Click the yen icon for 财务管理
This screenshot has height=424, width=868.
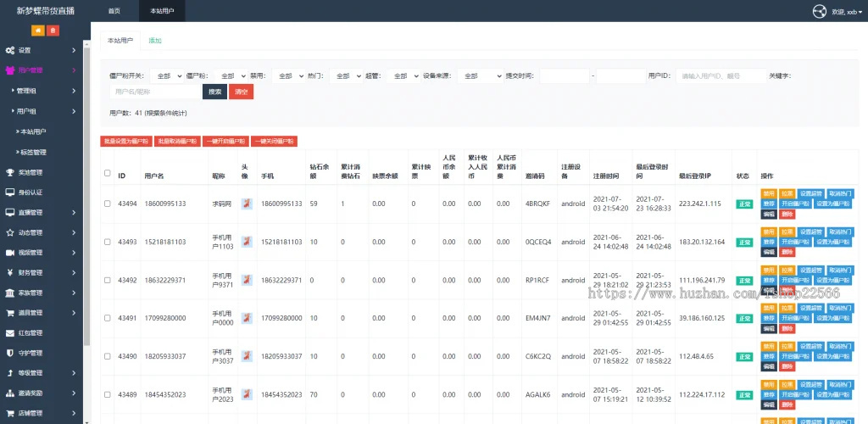(10, 272)
